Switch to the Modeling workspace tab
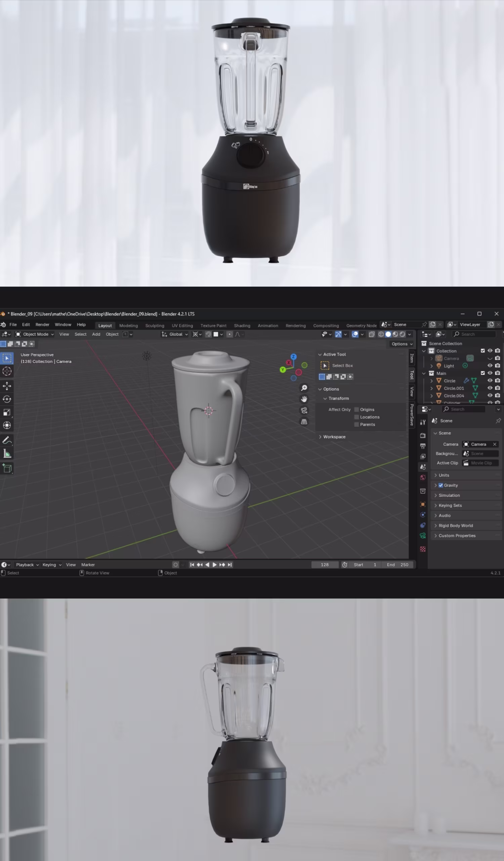 point(129,326)
